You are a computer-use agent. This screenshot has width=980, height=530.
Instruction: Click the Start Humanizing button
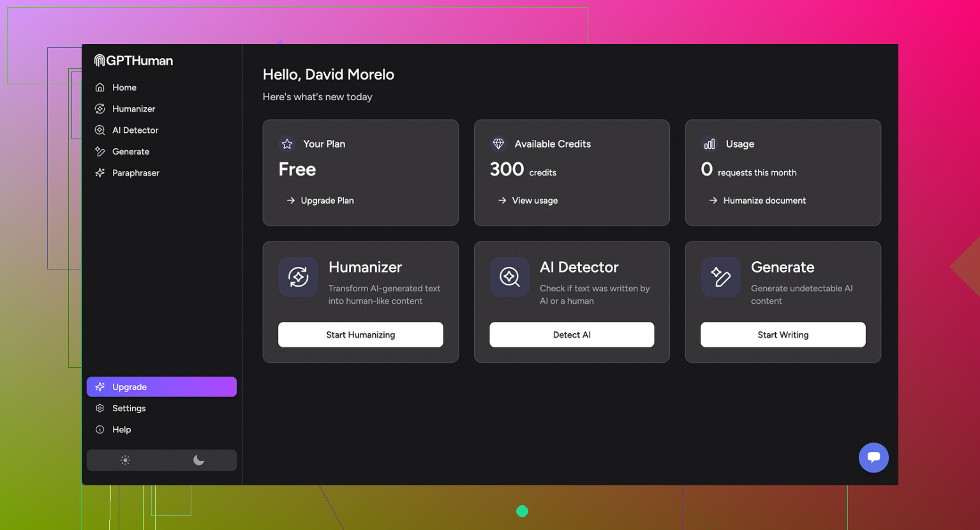click(x=360, y=335)
